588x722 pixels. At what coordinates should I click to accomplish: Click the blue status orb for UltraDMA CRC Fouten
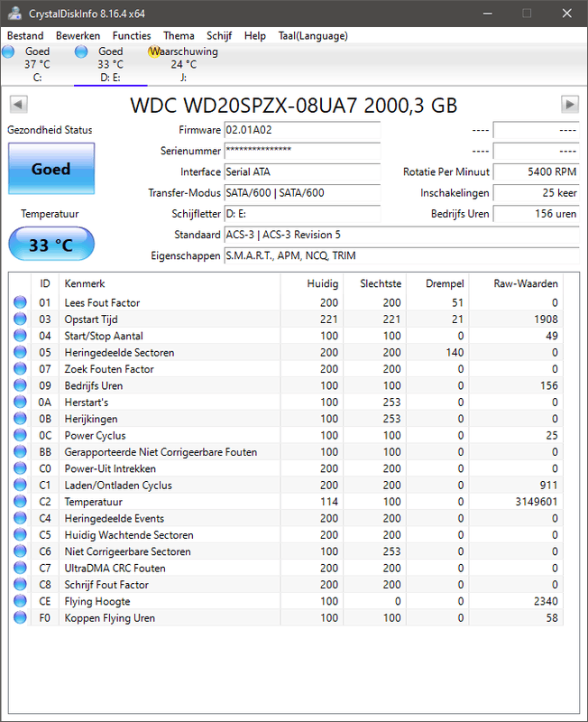[20, 568]
